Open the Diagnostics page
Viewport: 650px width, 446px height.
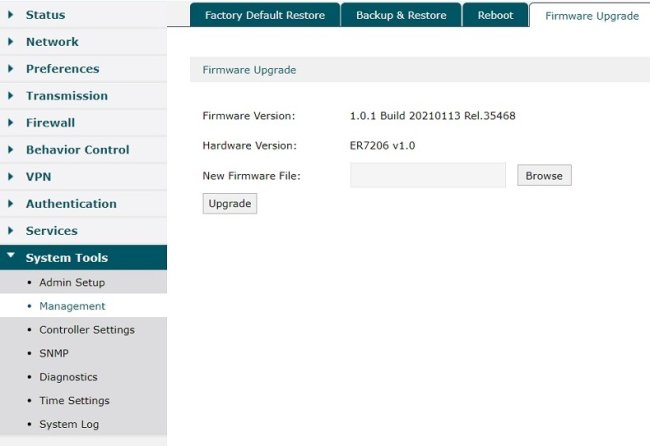coord(68,377)
